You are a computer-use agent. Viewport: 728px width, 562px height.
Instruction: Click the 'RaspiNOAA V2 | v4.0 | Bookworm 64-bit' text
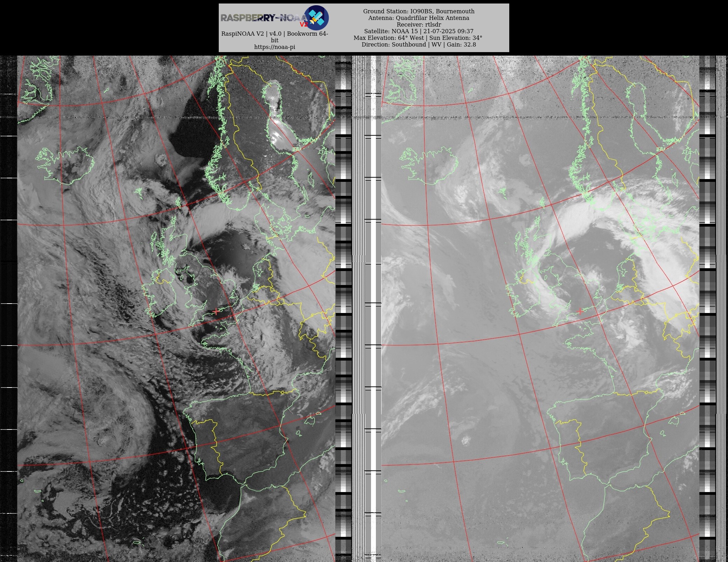point(275,37)
